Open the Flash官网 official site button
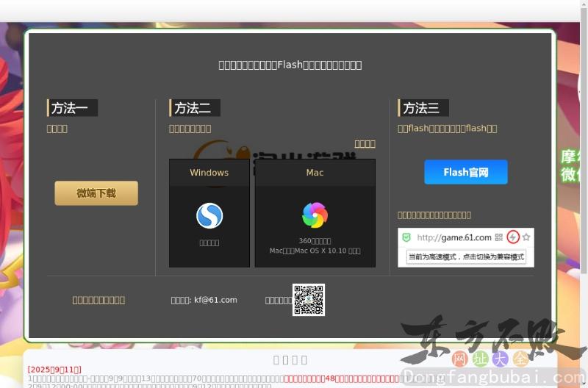This screenshot has height=388, width=588. 465,172
